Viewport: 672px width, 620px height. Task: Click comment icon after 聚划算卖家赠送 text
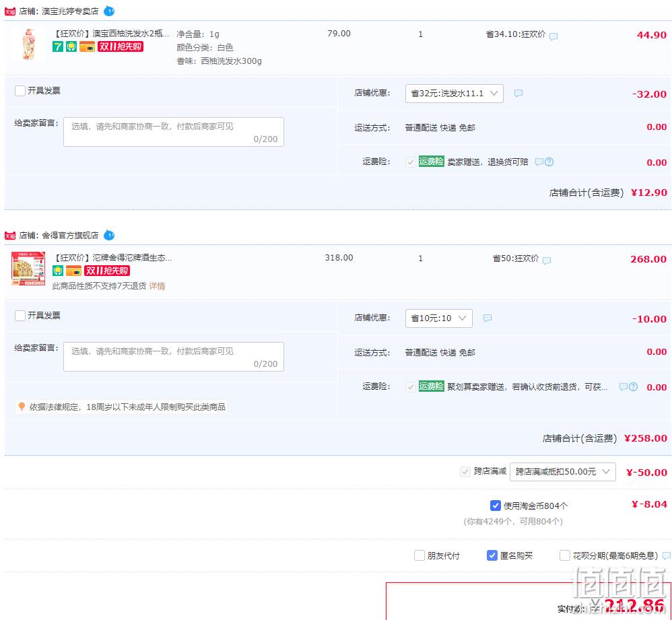coord(624,387)
